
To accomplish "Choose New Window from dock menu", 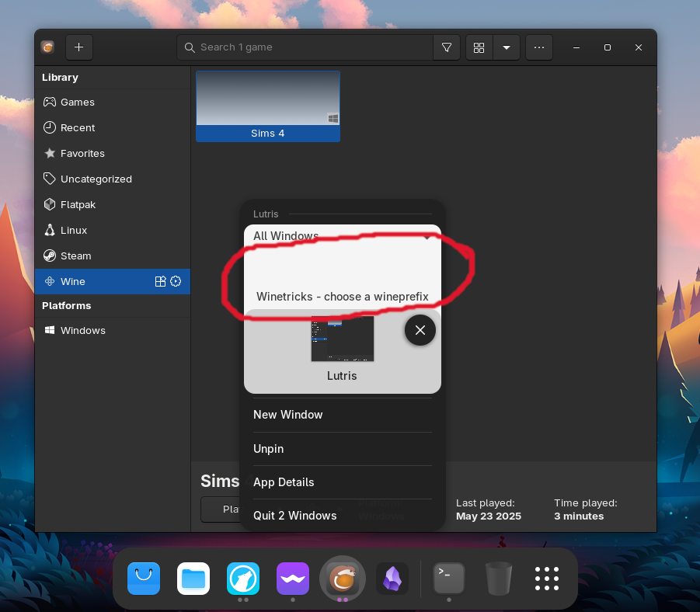I will coord(343,415).
